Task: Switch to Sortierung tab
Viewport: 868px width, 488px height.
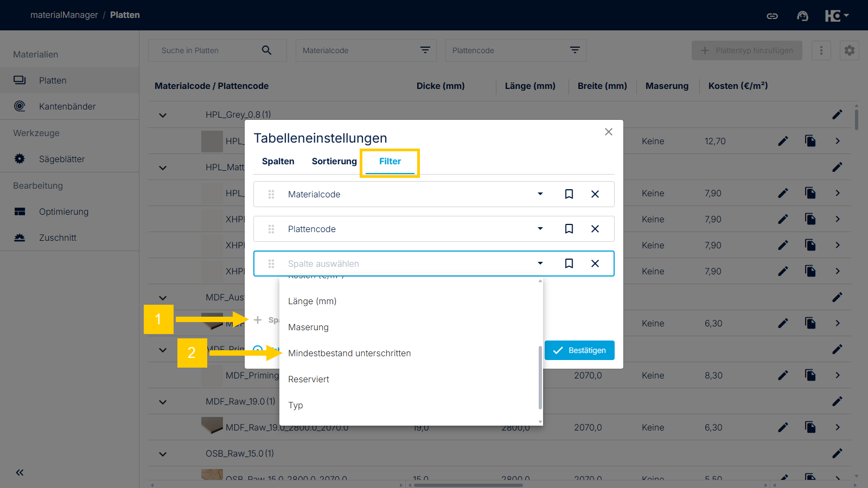Action: [x=334, y=161]
